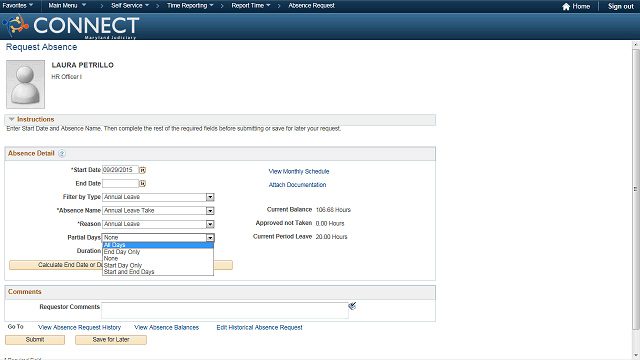Click the Absence Detail help icon

62,153
